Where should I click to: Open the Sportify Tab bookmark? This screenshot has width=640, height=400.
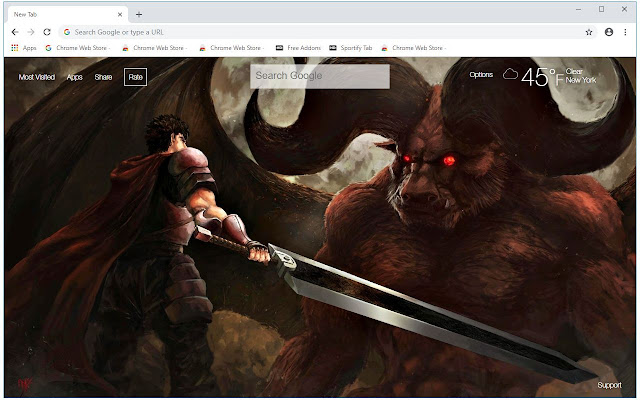tap(351, 48)
